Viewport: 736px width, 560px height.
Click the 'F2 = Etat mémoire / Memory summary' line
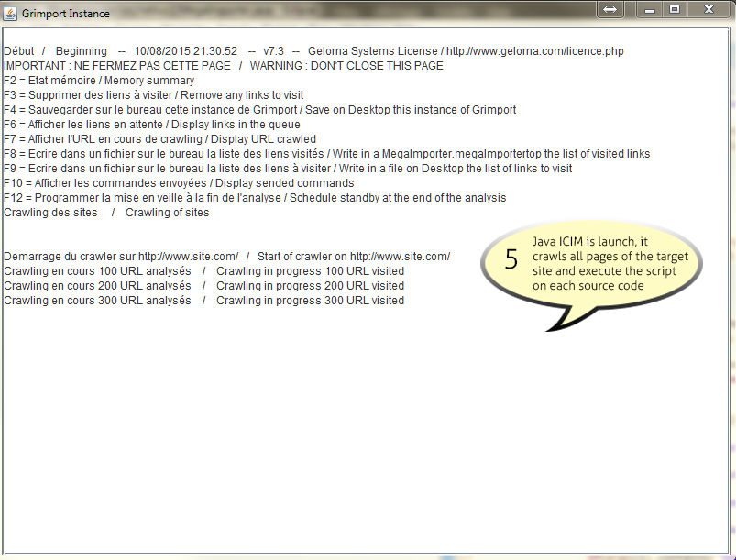(99, 81)
